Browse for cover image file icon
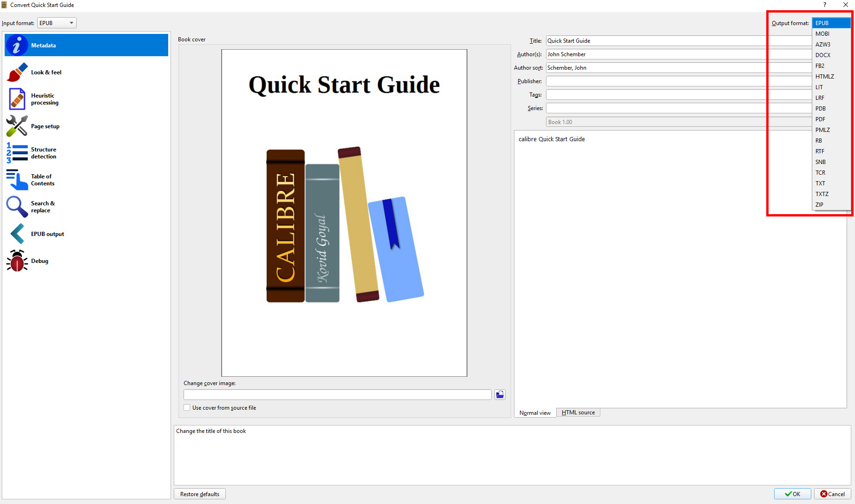This screenshot has width=855, height=504. point(500,394)
